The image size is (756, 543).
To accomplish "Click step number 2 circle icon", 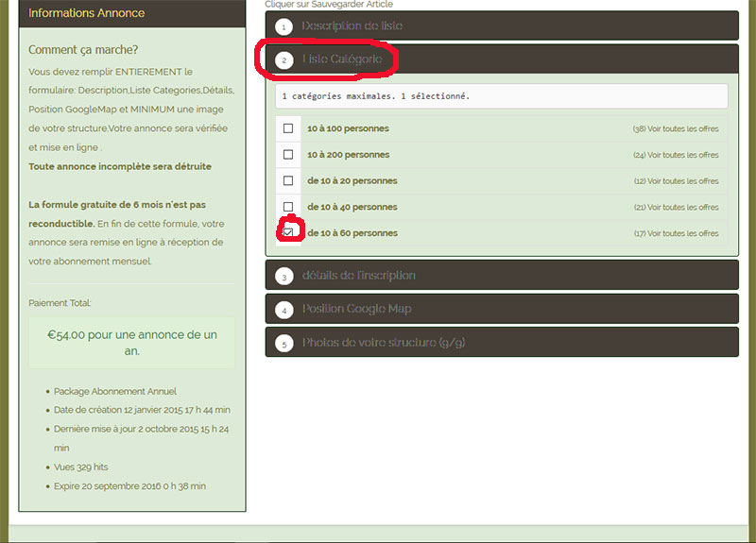I will point(284,59).
